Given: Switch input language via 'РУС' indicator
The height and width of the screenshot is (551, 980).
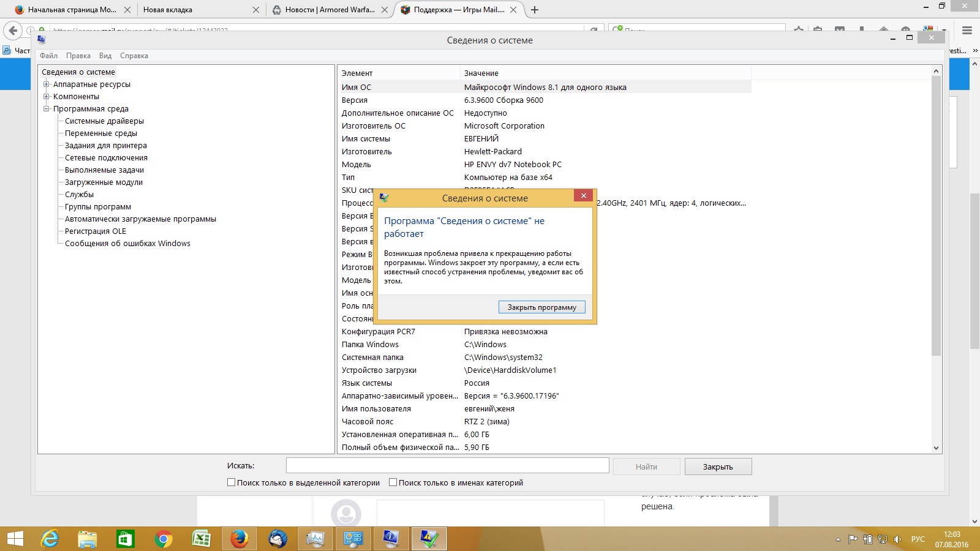Looking at the screenshot, I should 918,539.
